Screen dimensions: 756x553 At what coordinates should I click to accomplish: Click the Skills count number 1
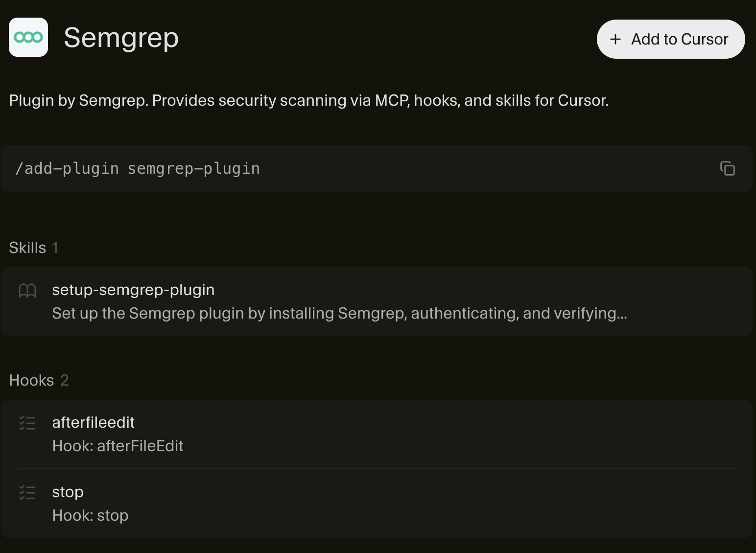click(x=55, y=248)
